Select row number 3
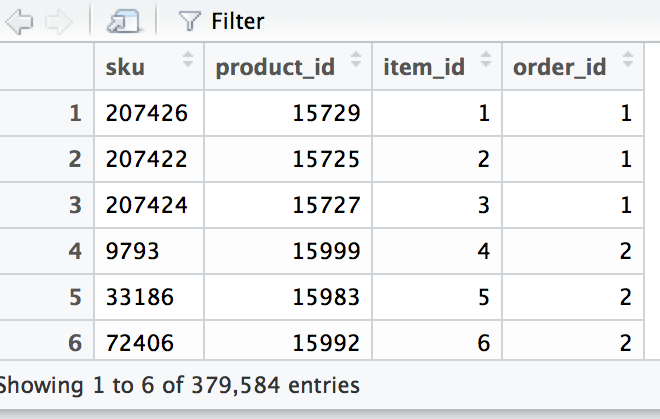Screen dimensions: 660x419 click(73, 206)
